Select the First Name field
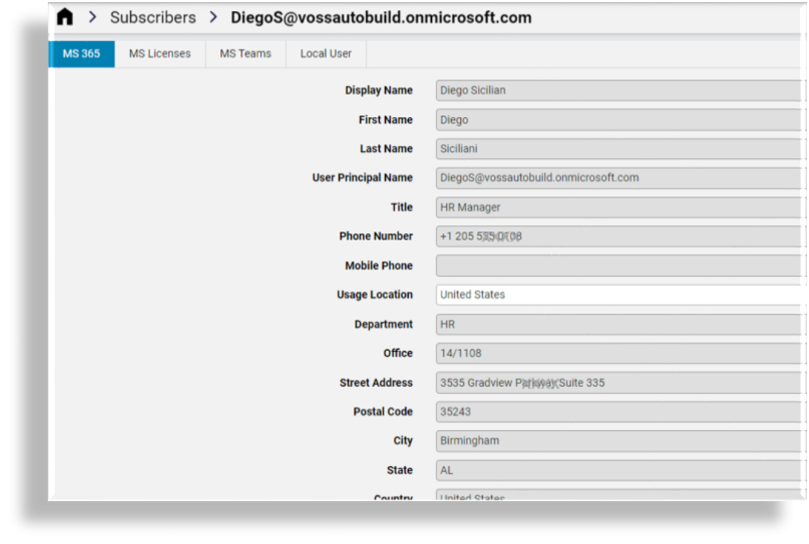 (619, 120)
